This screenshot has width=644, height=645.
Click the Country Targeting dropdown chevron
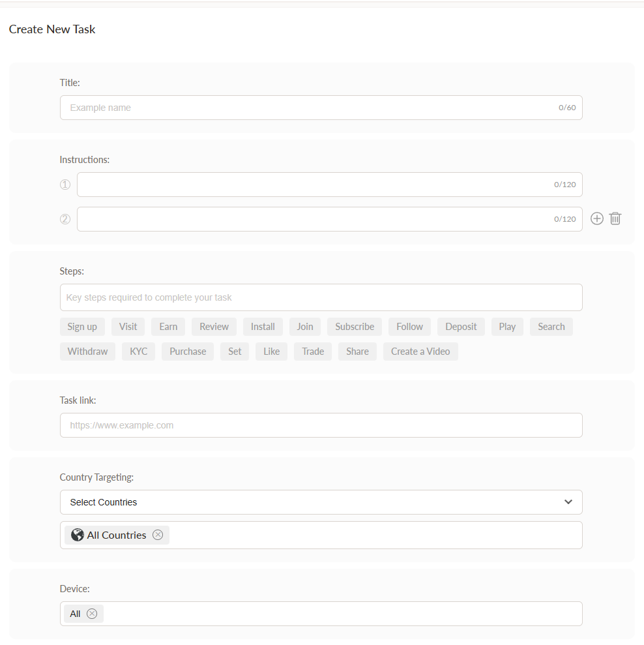coord(568,502)
